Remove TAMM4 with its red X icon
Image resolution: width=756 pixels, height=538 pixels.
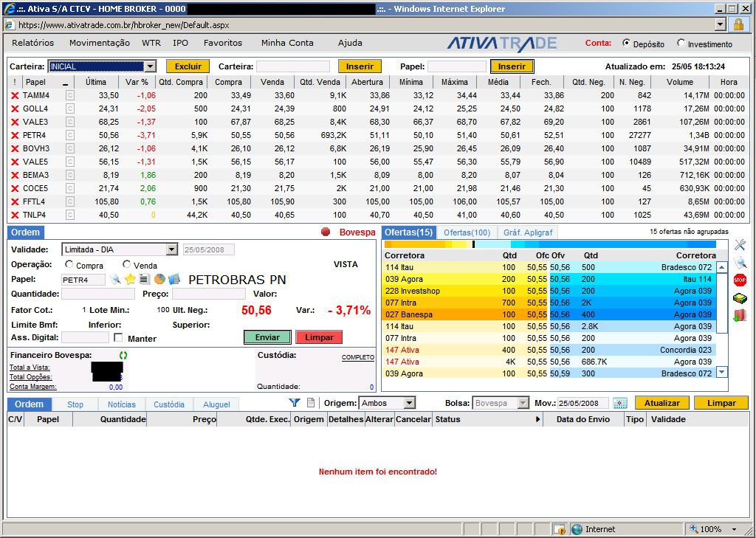click(x=15, y=95)
